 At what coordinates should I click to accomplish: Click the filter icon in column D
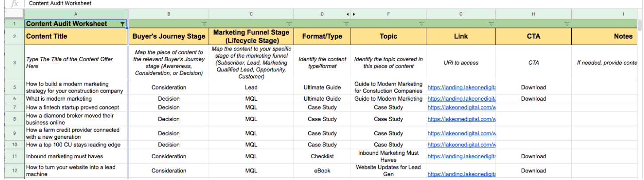(x=346, y=24)
